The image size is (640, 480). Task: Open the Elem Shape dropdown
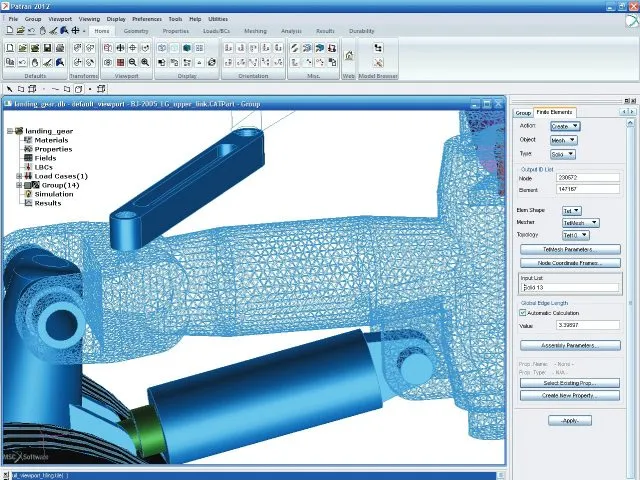(x=570, y=211)
